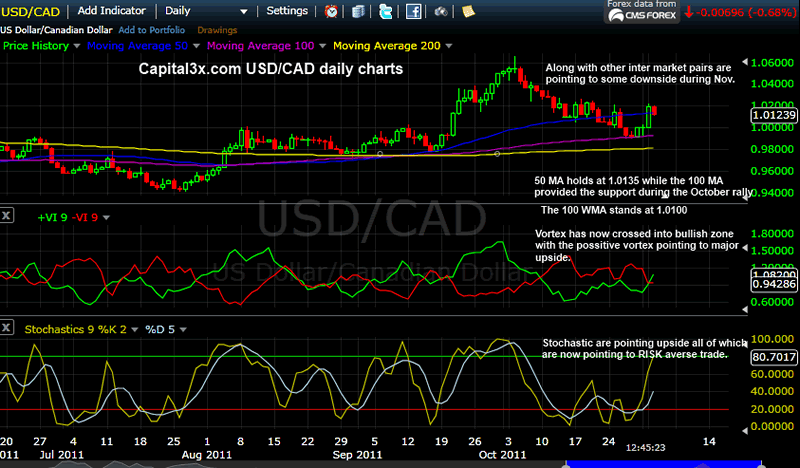Click the alarm clock alert icon
This screenshot has height=468, width=800.
[332, 12]
